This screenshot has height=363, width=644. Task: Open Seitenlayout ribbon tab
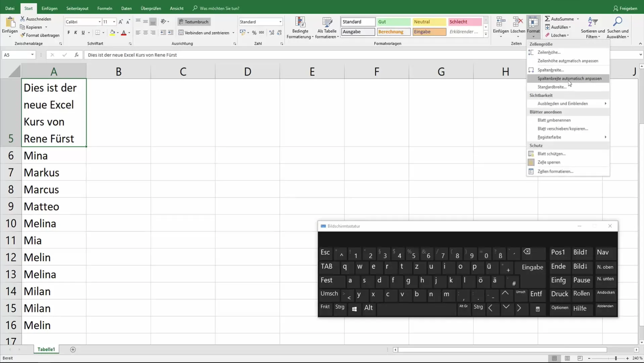(x=77, y=8)
